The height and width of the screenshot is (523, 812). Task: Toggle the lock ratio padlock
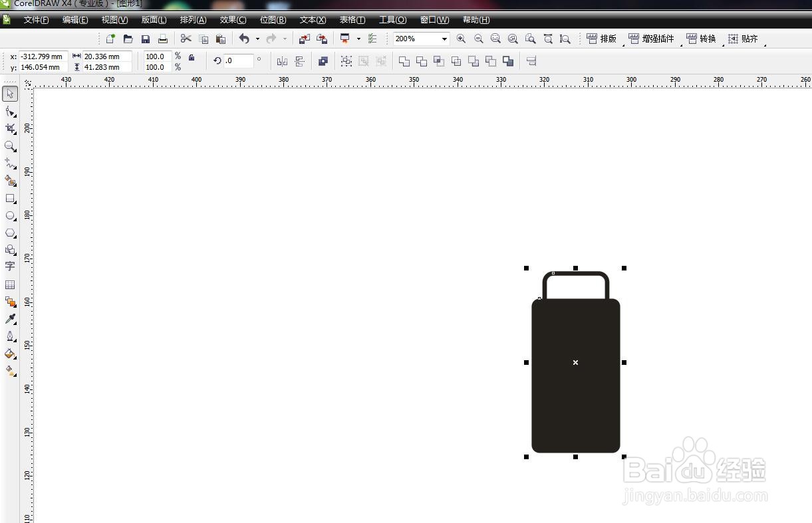click(x=192, y=58)
